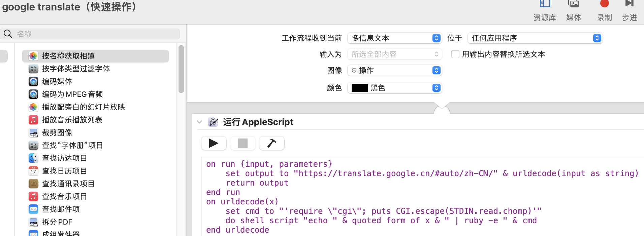Click the 工作流程收到当前 label
This screenshot has height=236, width=644.
(x=312, y=38)
